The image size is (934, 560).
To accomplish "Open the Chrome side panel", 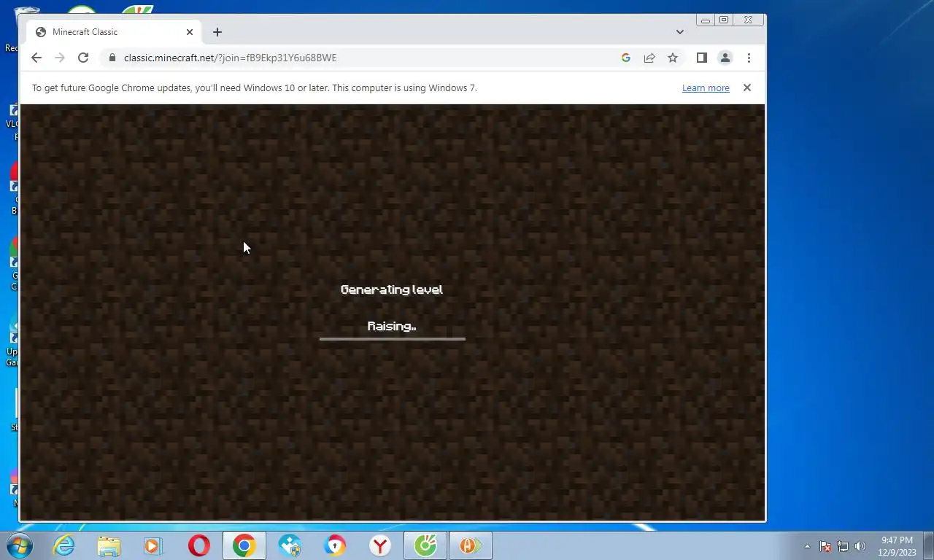I will coord(702,58).
